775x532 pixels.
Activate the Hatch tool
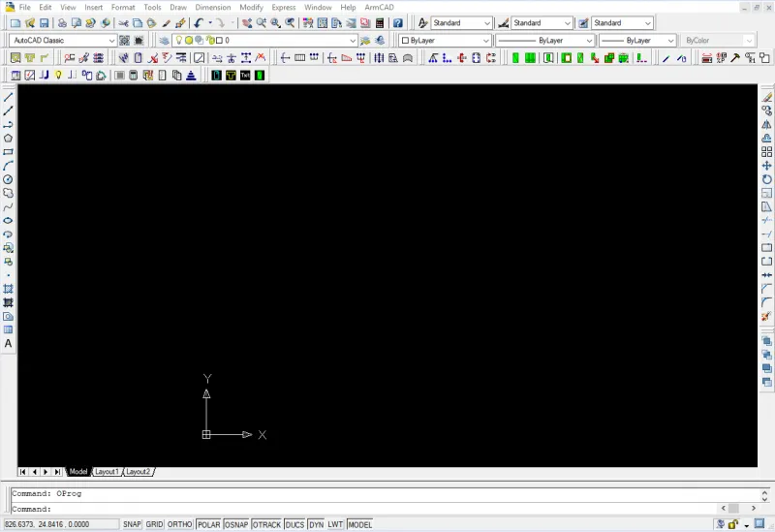[8, 289]
